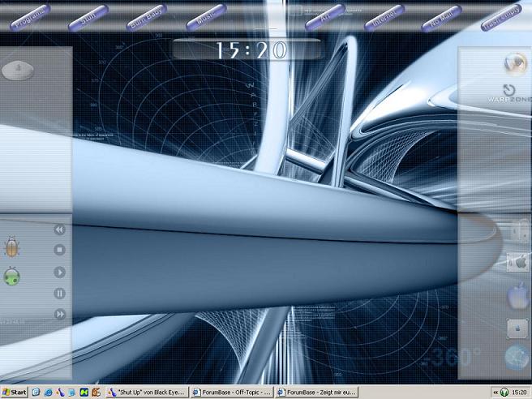Click the blue translucent apple icon
532x399 pixels.
[x=517, y=295]
